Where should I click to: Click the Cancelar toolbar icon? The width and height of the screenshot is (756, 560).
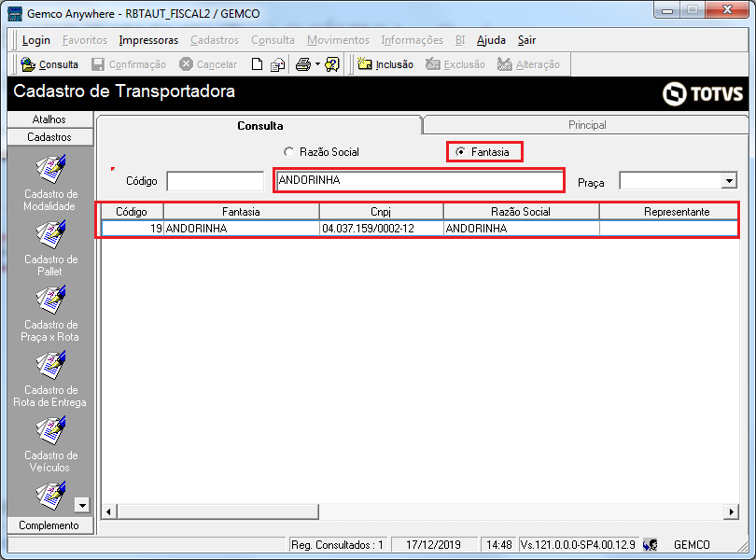pyautogui.click(x=186, y=64)
